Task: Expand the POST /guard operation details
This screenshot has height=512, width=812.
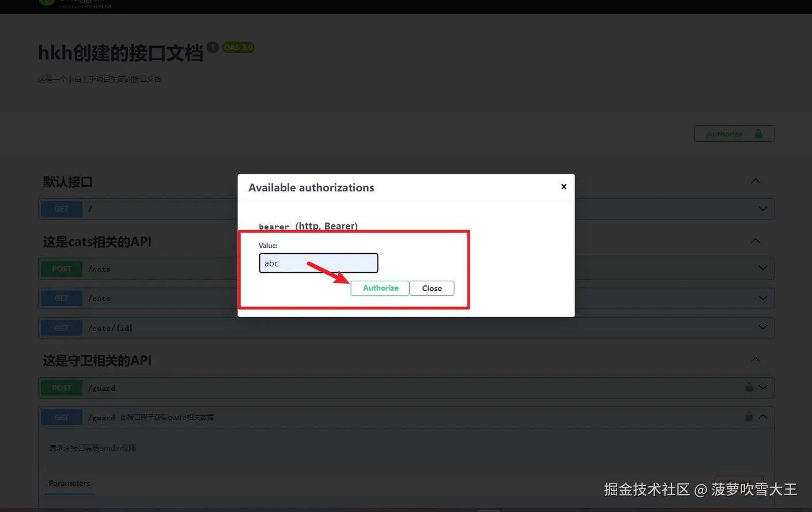Action: pos(762,387)
